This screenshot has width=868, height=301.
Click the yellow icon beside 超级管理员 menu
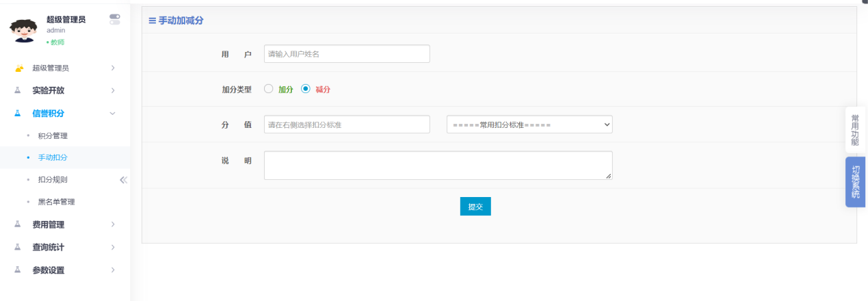pos(18,68)
